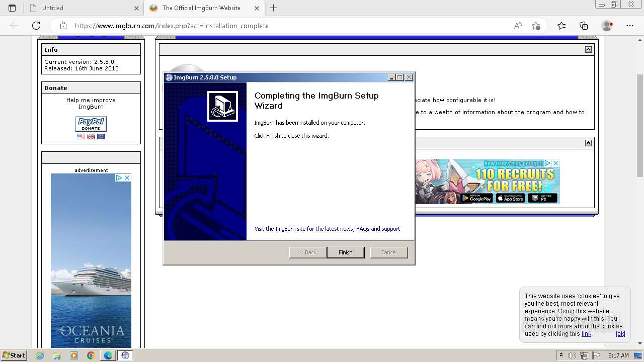Click the App Store badge in banner
The image size is (644, 362).
click(x=511, y=198)
